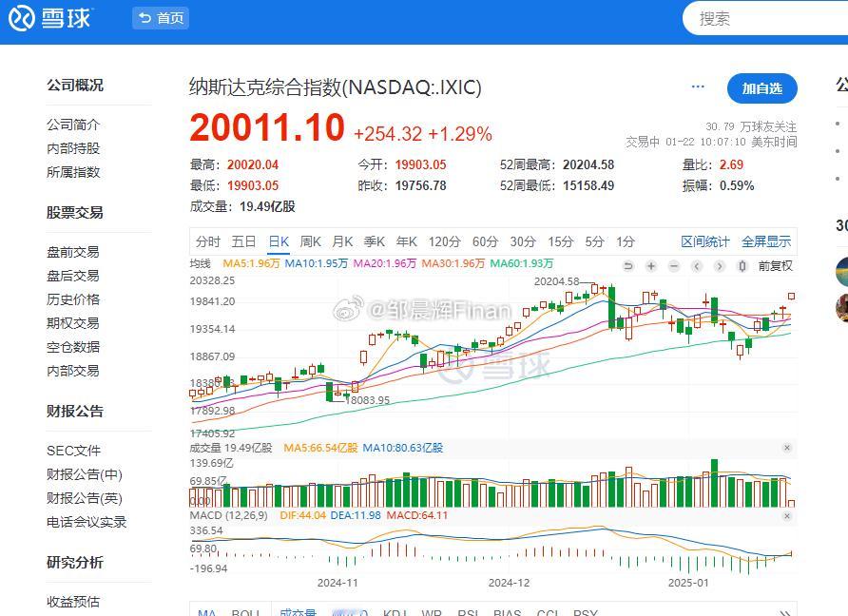Click the Xueqiu snowball logo
Image resolution: width=848 pixels, height=616 pixels.
tap(49, 18)
